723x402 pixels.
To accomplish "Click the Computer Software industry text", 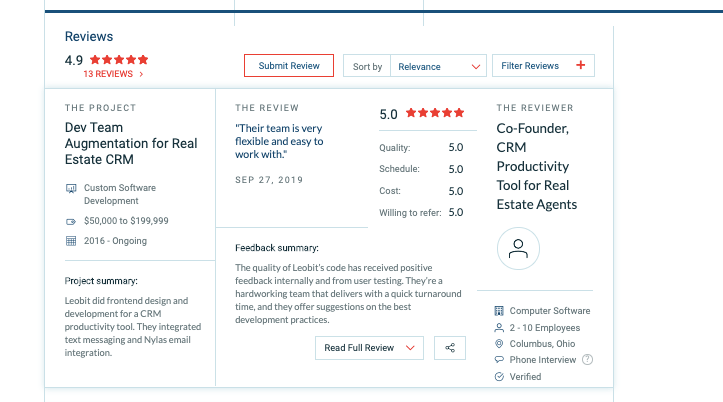I will coord(550,311).
